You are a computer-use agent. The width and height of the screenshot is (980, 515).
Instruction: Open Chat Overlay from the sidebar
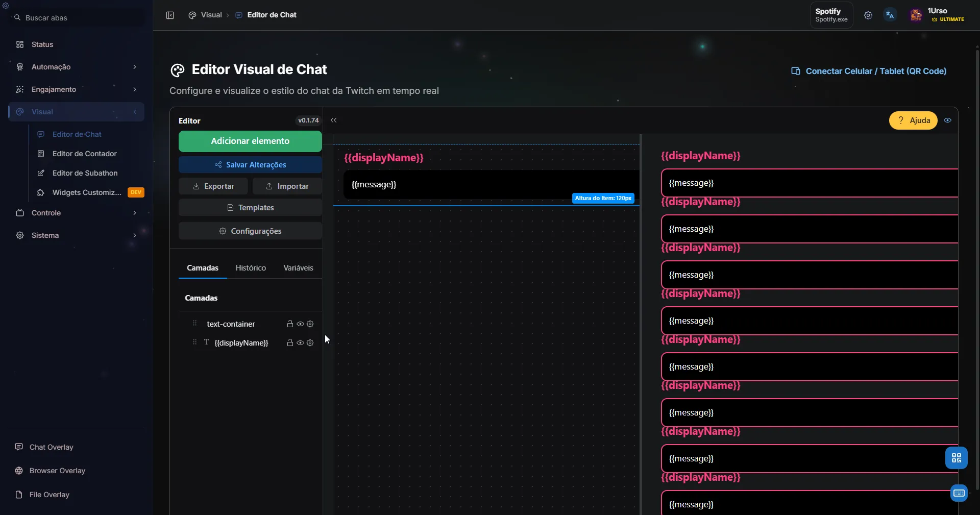click(51, 447)
